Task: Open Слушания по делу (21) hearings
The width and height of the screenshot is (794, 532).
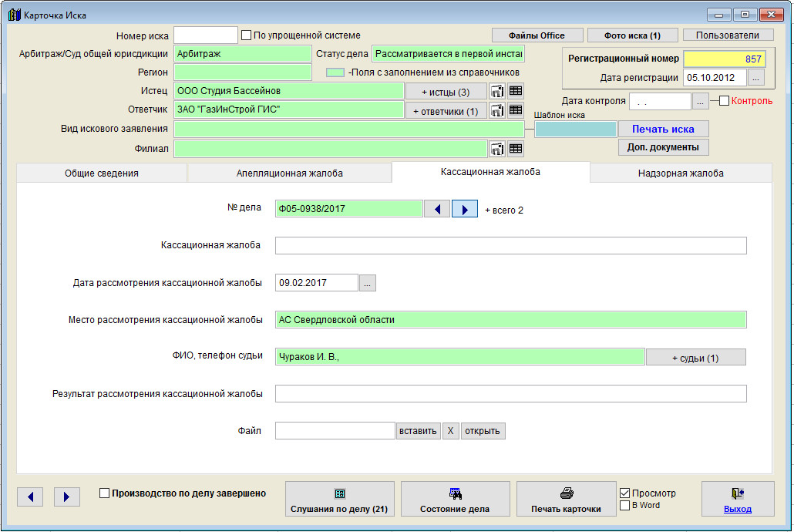Action: [340, 500]
